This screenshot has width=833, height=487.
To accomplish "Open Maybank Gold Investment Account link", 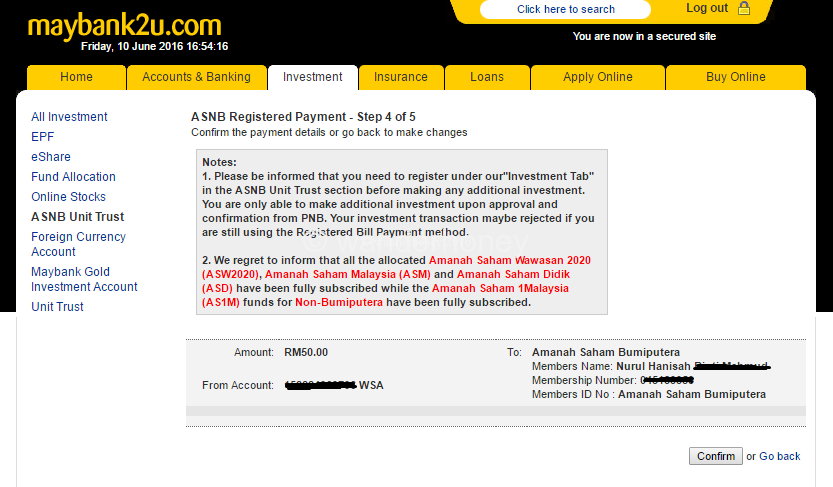I will 84,279.
